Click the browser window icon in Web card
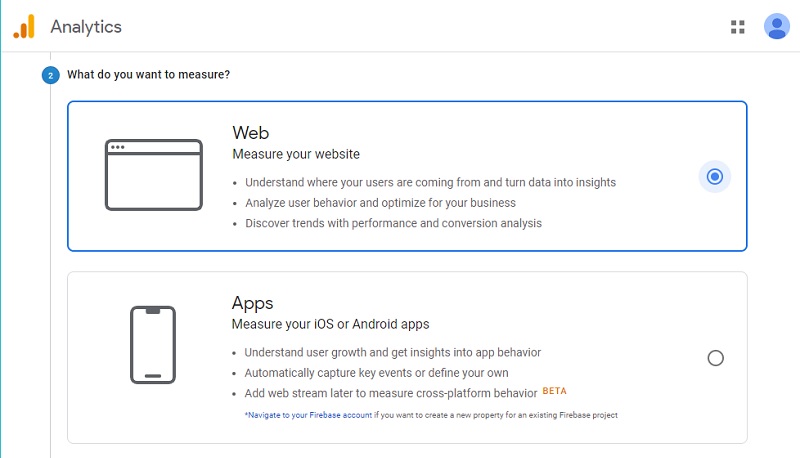The image size is (800, 458). click(x=153, y=175)
